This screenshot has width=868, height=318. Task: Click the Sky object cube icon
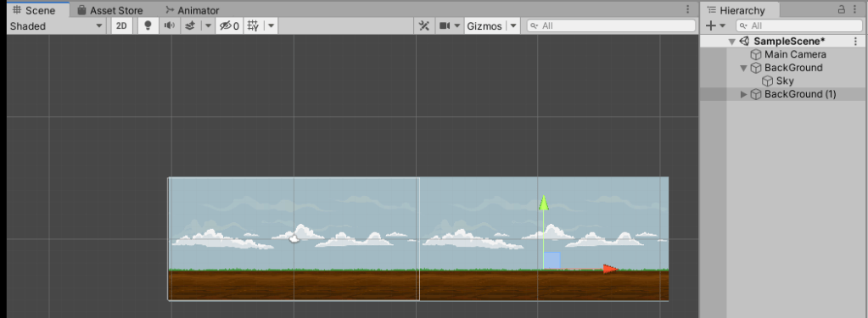(x=767, y=81)
